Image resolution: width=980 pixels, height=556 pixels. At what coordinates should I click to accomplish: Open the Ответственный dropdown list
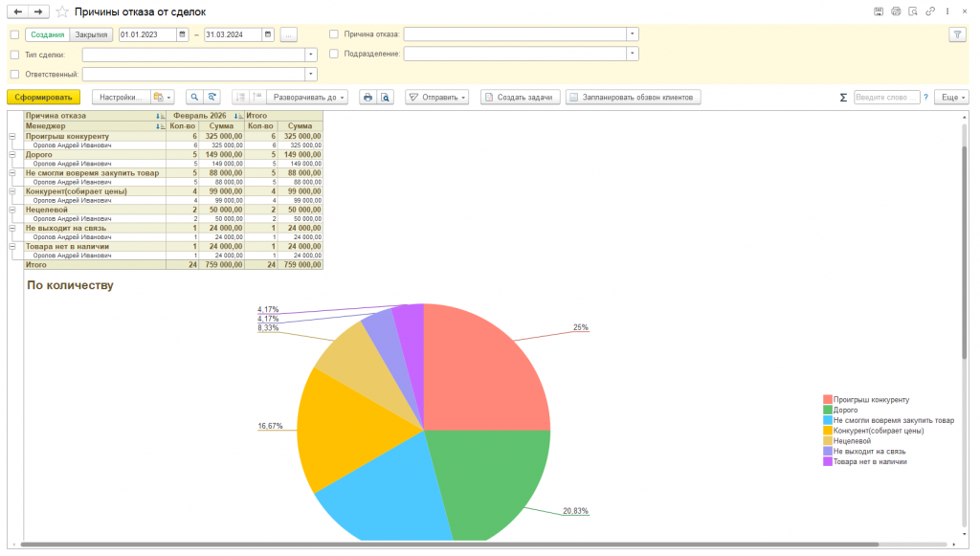pyautogui.click(x=311, y=75)
